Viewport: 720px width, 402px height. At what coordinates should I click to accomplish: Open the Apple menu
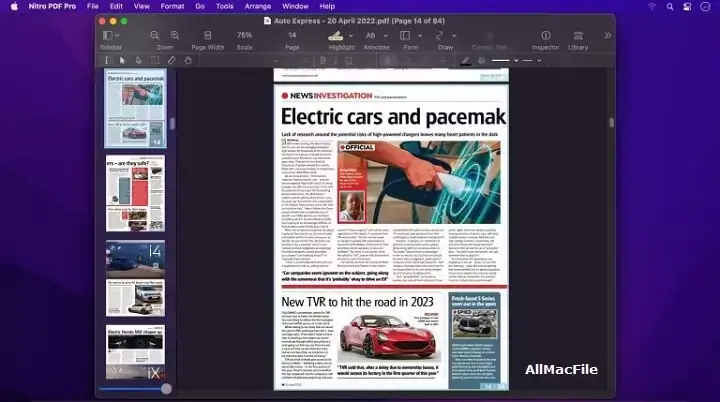[14, 6]
